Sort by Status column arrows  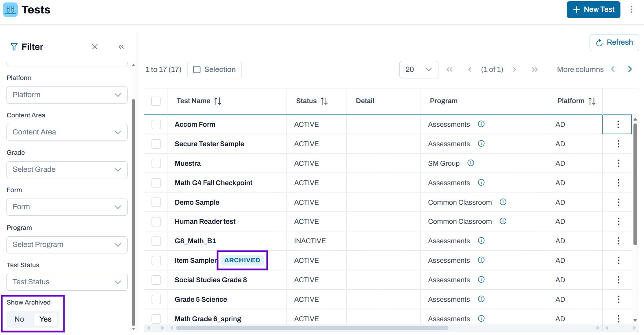[324, 101]
